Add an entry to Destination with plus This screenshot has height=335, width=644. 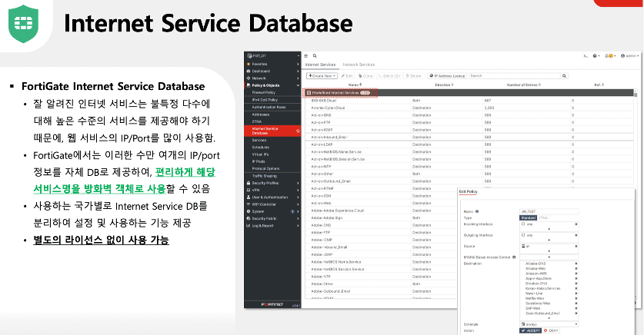tap(549, 318)
